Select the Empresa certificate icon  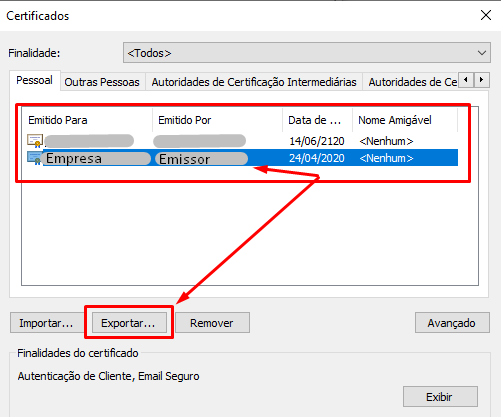[x=35, y=158]
